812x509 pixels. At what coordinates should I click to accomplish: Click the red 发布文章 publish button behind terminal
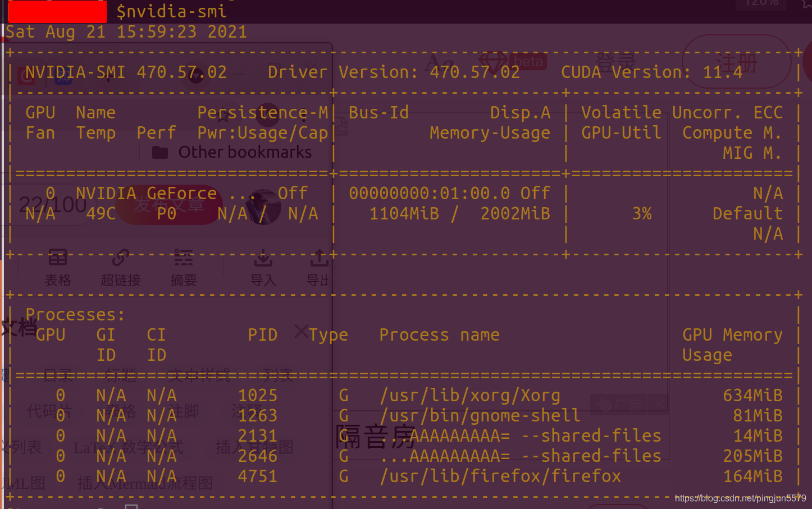pos(168,205)
